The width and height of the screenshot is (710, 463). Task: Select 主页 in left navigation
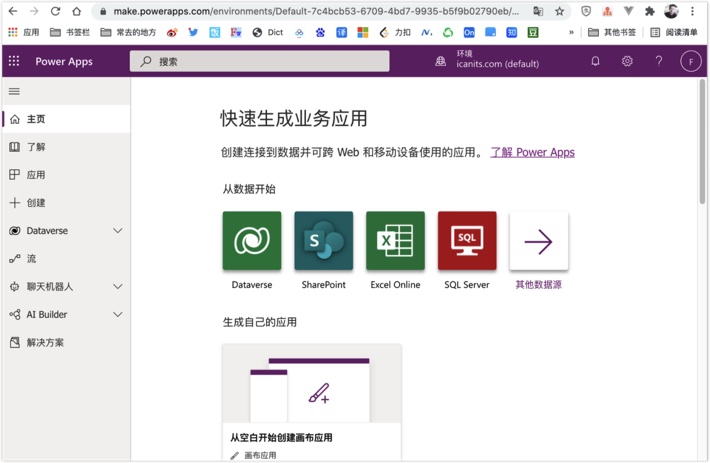(66, 119)
